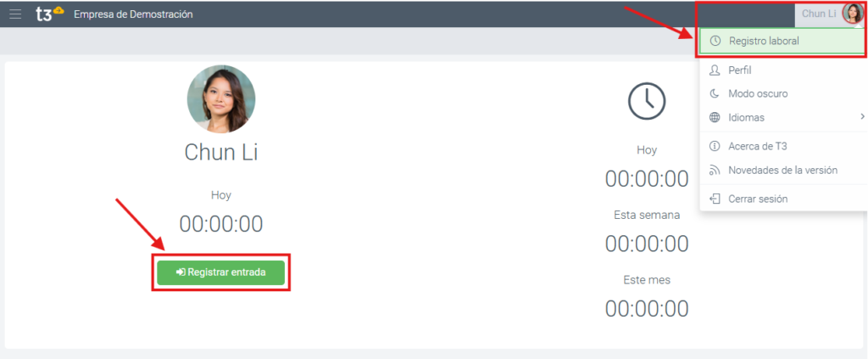Open the Chun Li user dropdown
The image size is (868, 359).
point(818,14)
